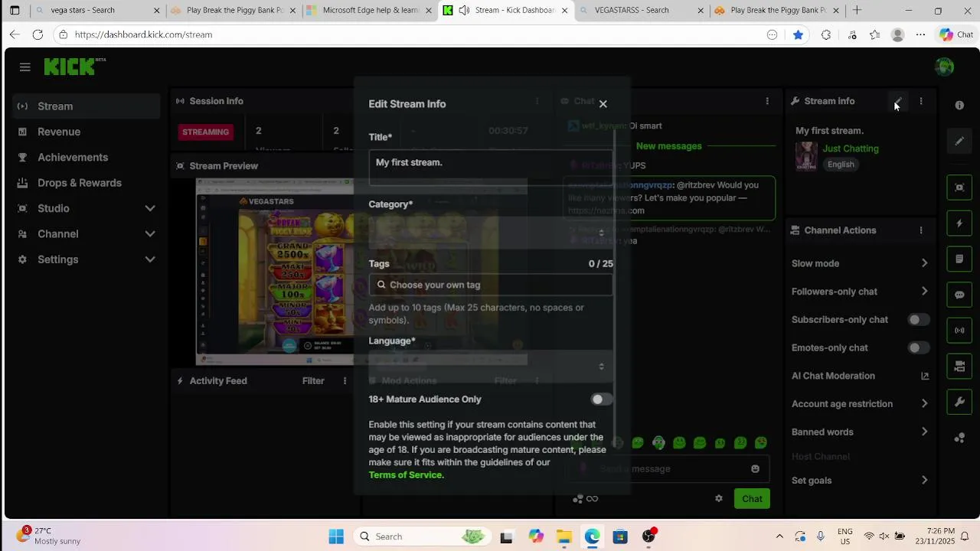This screenshot has width=980, height=551.
Task: Click the pencil edit icon in Stream info header
Action: pos(898,101)
